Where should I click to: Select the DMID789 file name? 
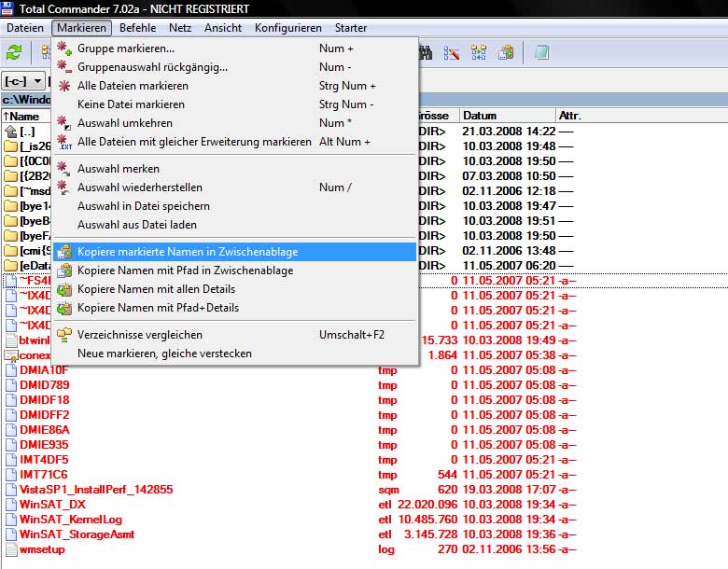click(x=44, y=385)
